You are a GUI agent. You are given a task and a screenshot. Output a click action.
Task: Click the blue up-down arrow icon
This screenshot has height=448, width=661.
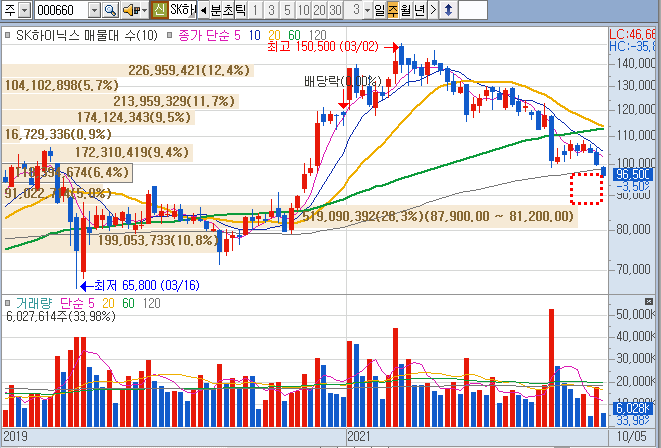(x=448, y=10)
